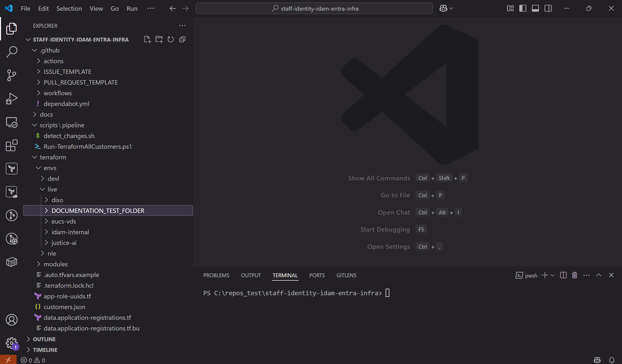
Task: Click New File icon in Explorer
Action: (x=147, y=39)
